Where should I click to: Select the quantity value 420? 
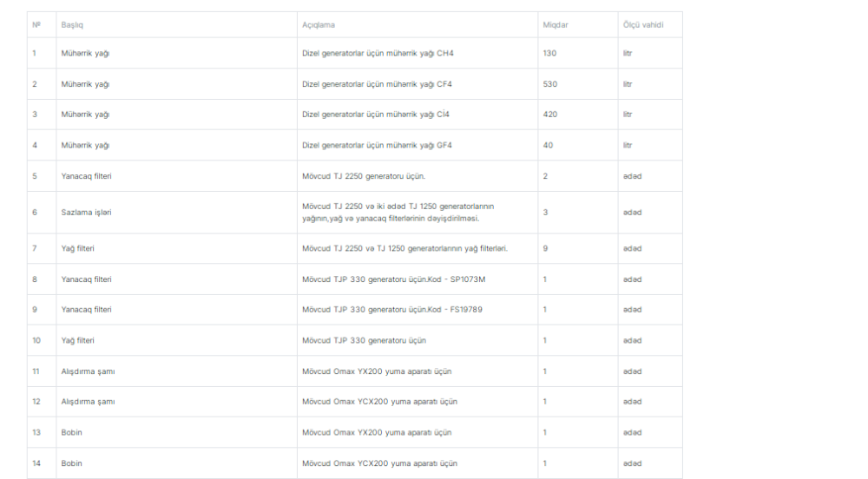[x=550, y=115]
